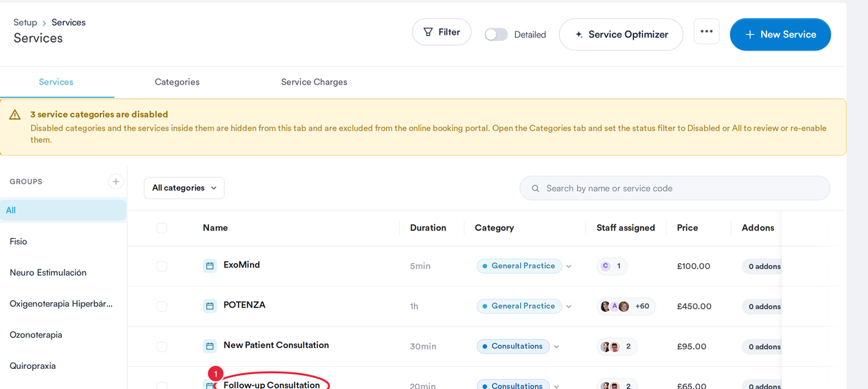The height and width of the screenshot is (389, 868).
Task: Open the All categories dropdown
Action: (x=184, y=188)
